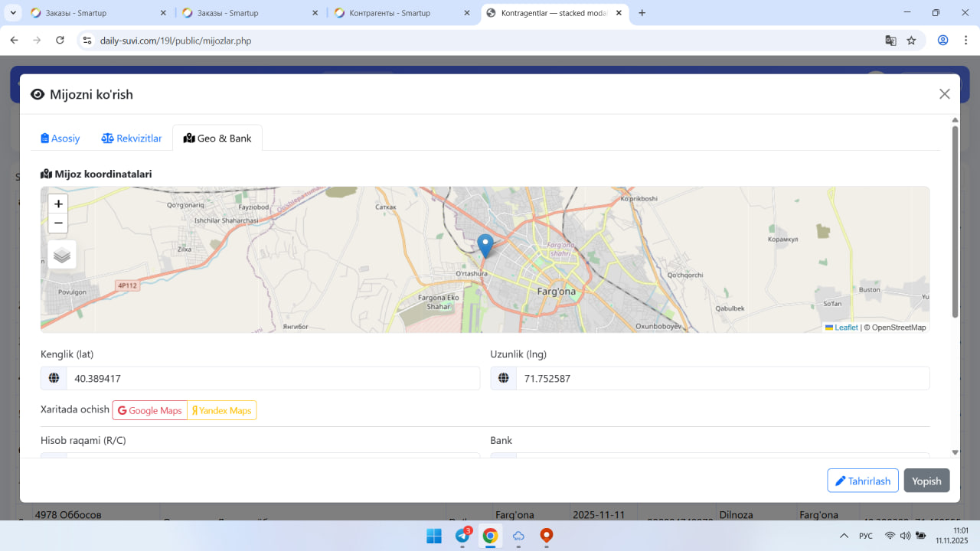
Task: Click the translate page icon in address bar
Action: (890, 41)
